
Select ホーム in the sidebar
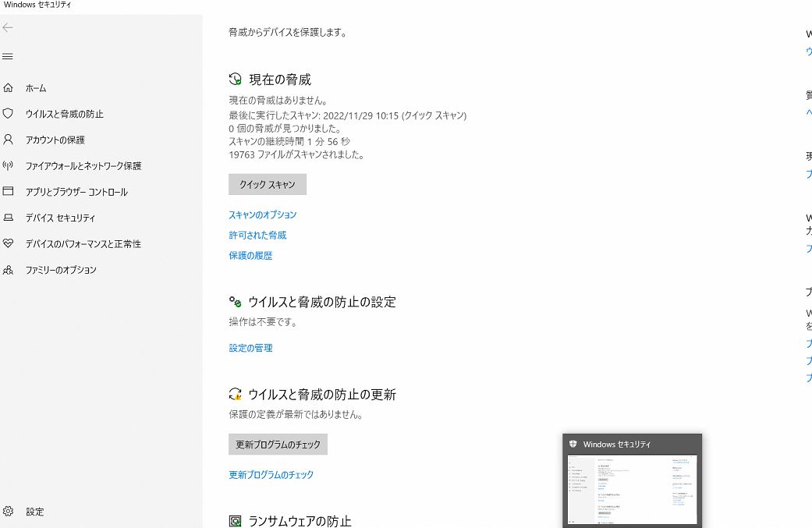36,88
